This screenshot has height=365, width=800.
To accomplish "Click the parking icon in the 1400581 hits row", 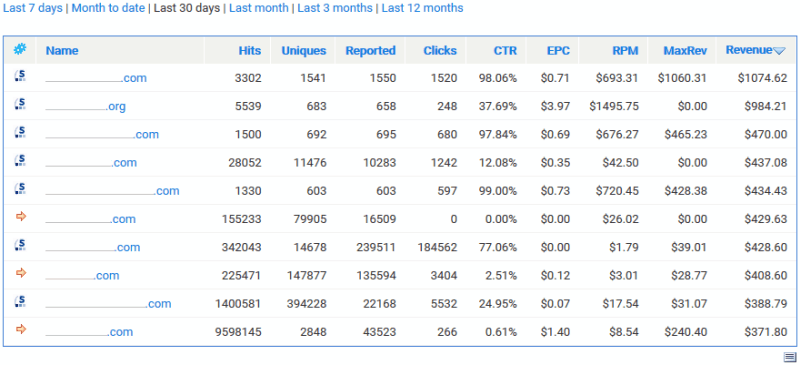I will 20,302.
